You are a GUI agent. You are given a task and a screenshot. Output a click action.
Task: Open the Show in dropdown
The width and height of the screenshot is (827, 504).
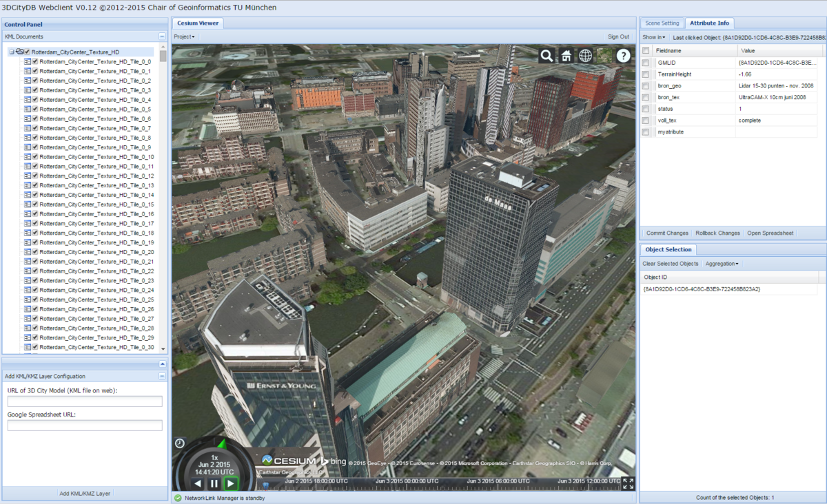click(x=654, y=37)
